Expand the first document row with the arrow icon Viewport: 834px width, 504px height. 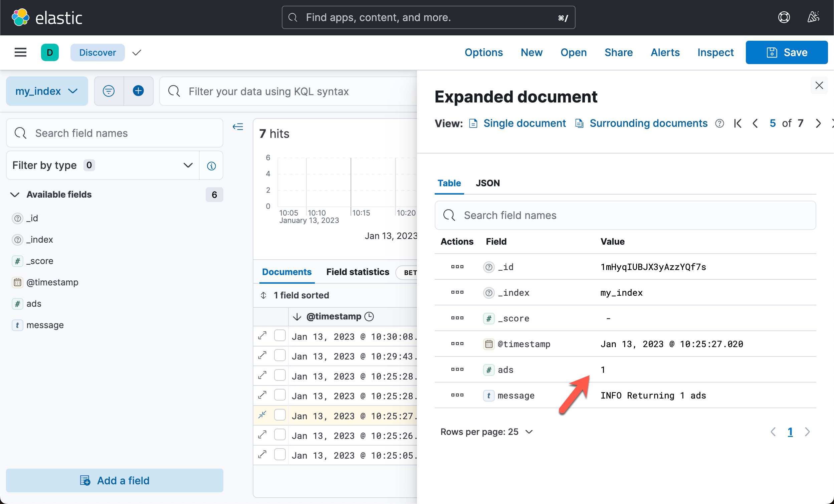pyautogui.click(x=262, y=335)
